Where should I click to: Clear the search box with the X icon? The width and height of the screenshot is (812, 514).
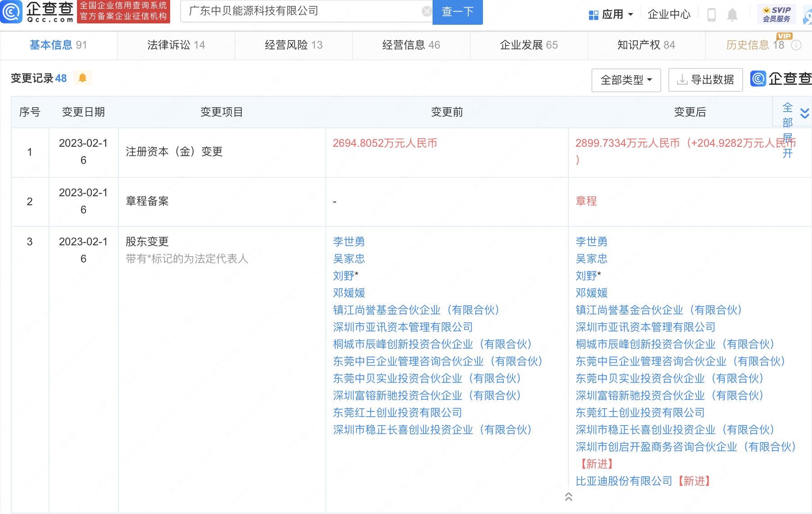427,12
